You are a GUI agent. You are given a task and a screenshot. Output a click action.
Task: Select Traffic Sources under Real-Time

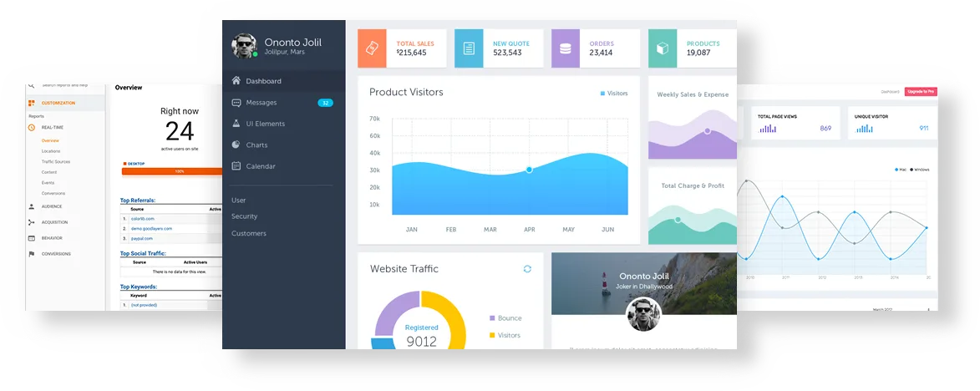(x=56, y=162)
